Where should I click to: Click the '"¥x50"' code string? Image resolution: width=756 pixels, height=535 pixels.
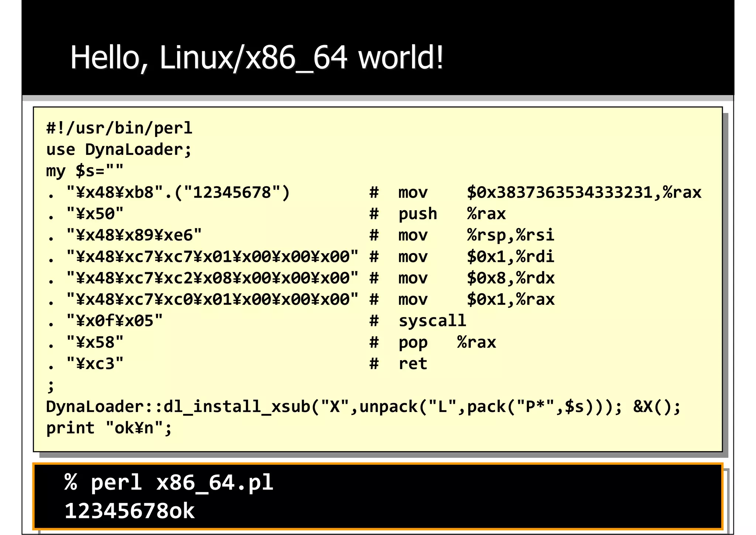pyautogui.click(x=95, y=214)
